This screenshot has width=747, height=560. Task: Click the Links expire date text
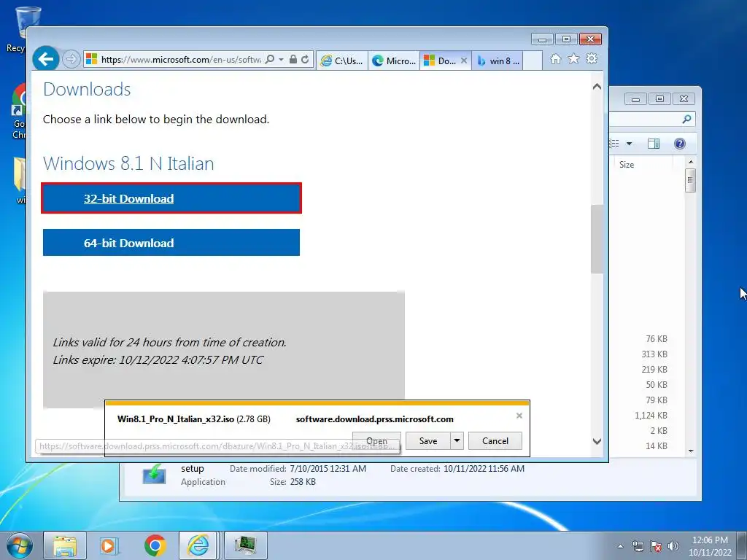[x=158, y=359]
